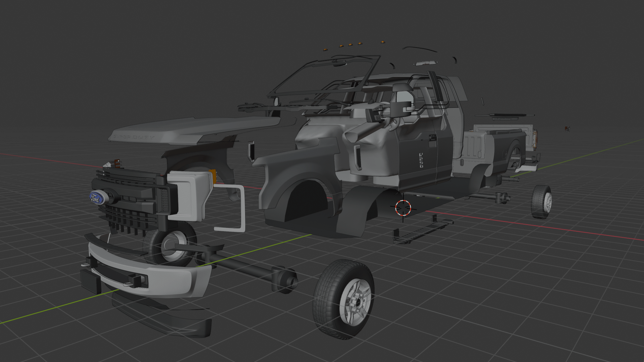Select the large foreground front wheel
The width and height of the screenshot is (644, 362).
click(x=343, y=299)
